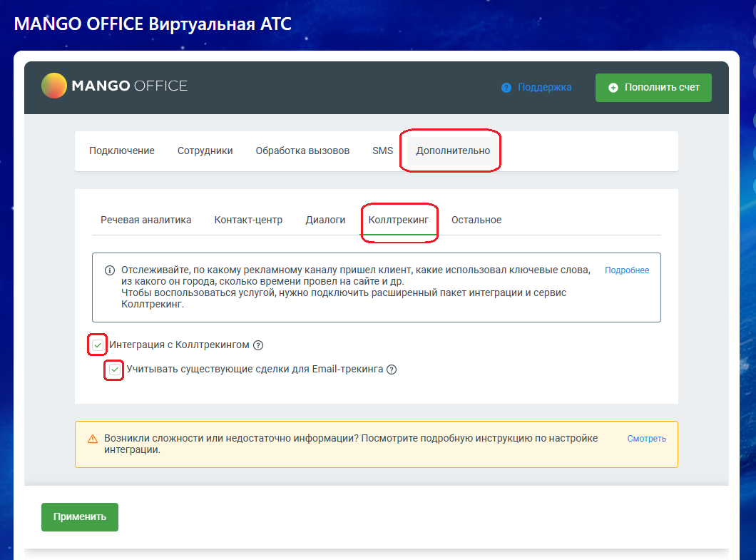
Task: Click help icon next to Интеграция с Коллтрекингом
Action: (x=258, y=345)
